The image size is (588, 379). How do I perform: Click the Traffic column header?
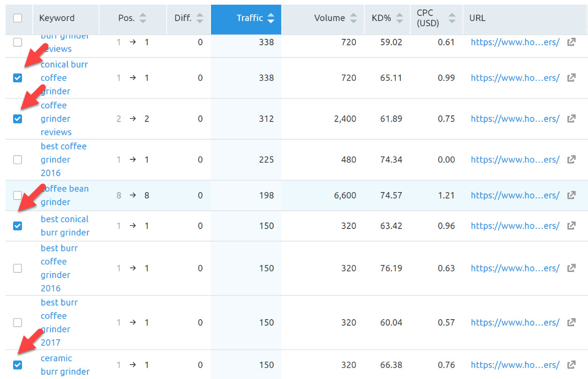(250, 18)
